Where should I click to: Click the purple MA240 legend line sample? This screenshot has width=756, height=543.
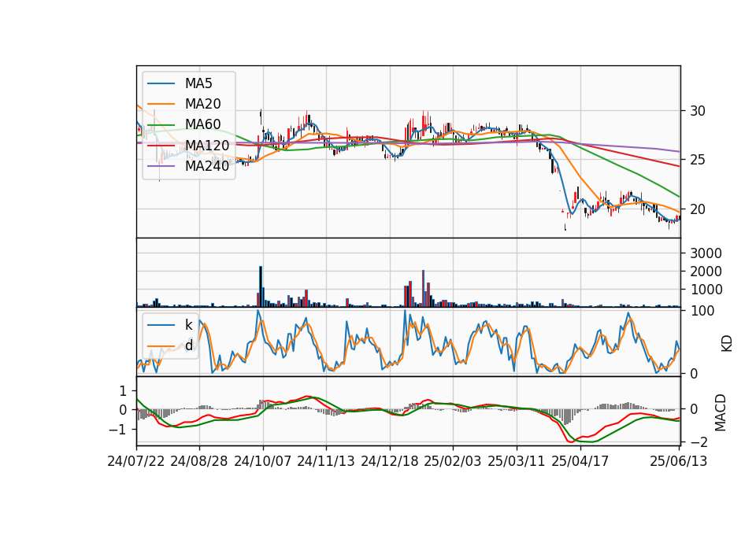[x=161, y=166]
